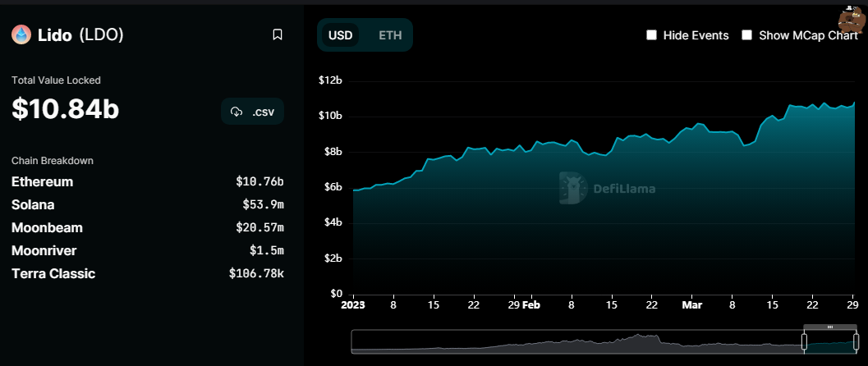Click the right handle of range slider
The image size is (868, 366).
(x=855, y=341)
